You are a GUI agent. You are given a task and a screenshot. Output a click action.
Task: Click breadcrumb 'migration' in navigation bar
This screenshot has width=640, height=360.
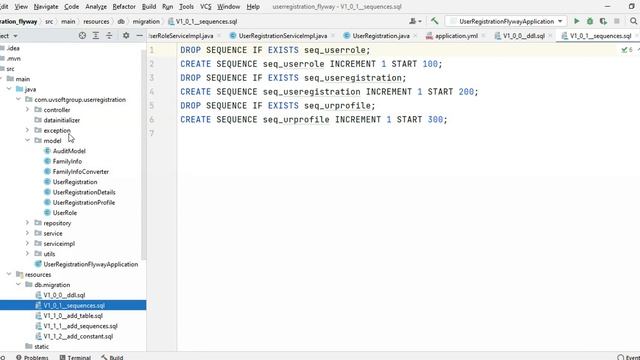pos(146,21)
